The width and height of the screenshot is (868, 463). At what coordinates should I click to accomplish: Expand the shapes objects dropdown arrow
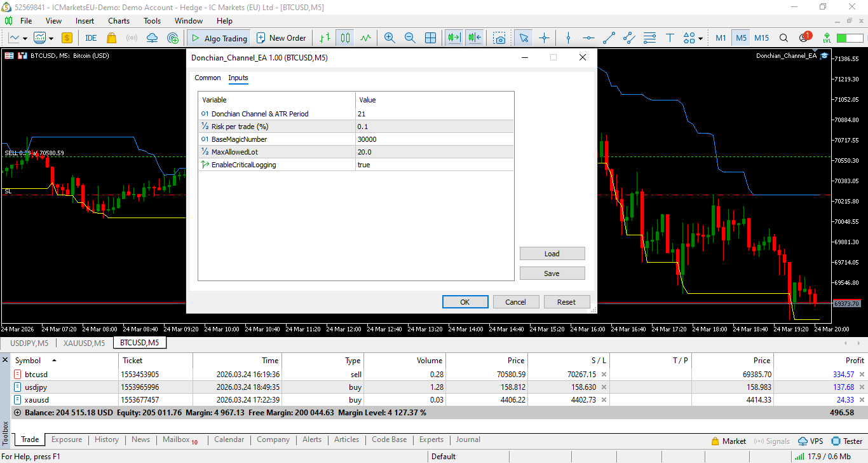point(700,38)
